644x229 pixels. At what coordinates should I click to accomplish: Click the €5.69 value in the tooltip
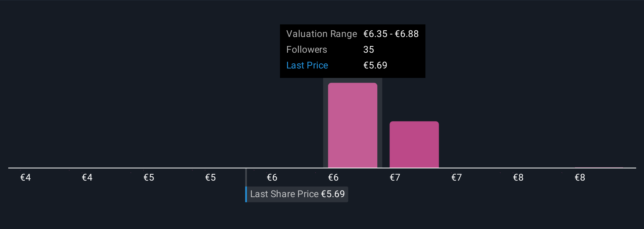(x=375, y=65)
